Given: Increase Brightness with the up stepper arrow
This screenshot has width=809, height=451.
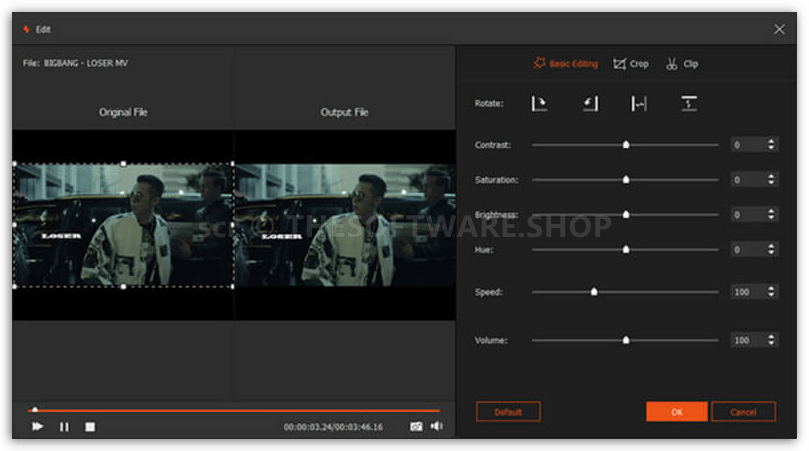Looking at the screenshot, I should [x=771, y=211].
